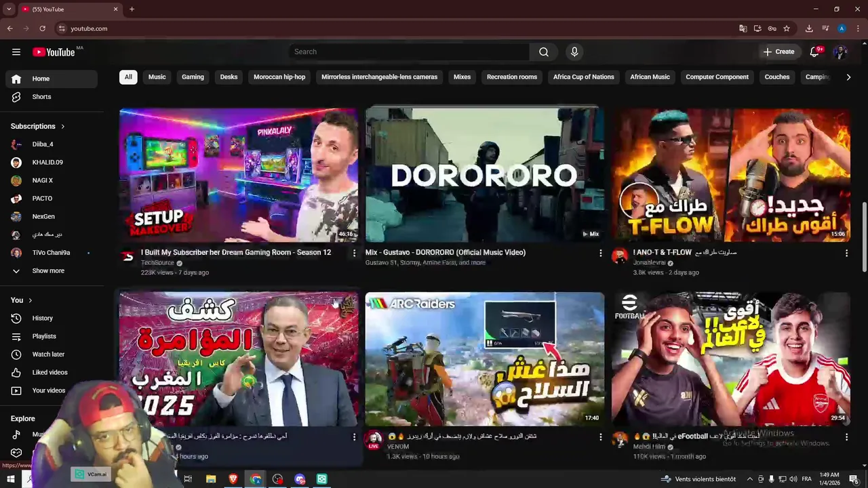
Task: Click the YouTube logo
Action: (53, 52)
